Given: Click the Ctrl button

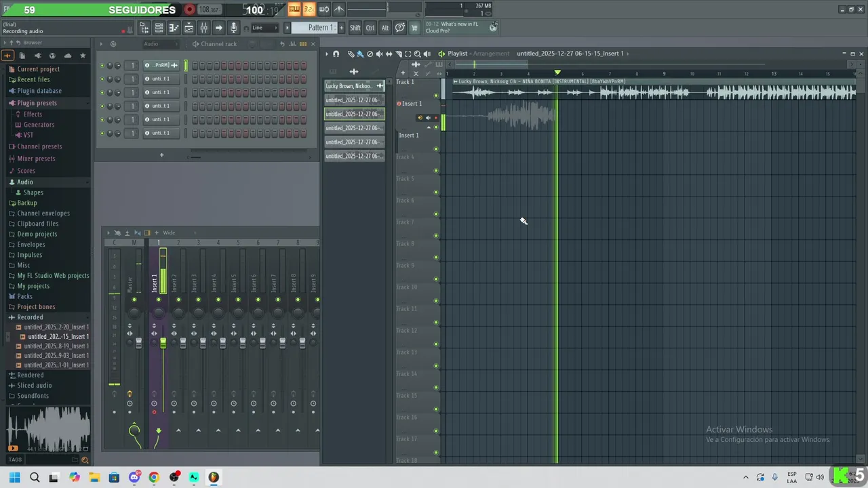Looking at the screenshot, I should (x=370, y=28).
